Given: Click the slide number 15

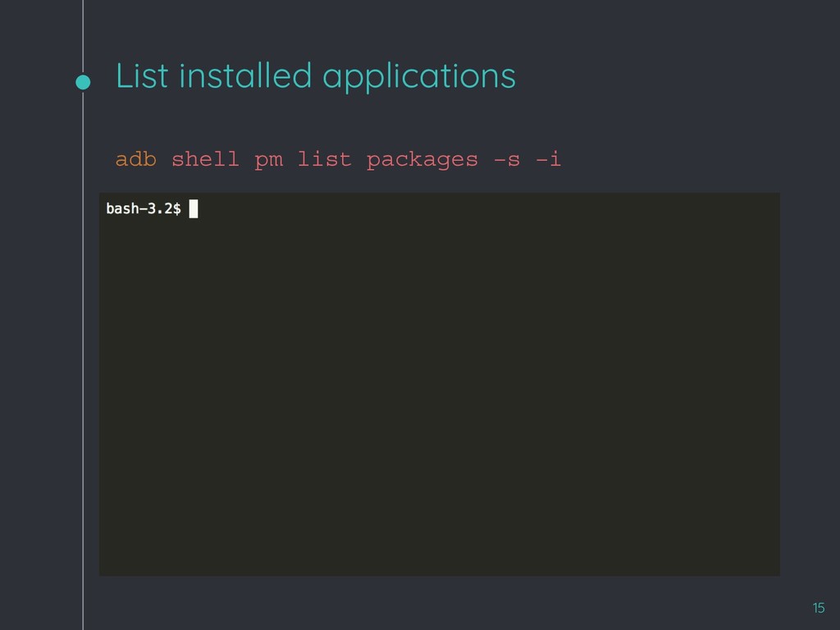Looking at the screenshot, I should click(819, 608).
